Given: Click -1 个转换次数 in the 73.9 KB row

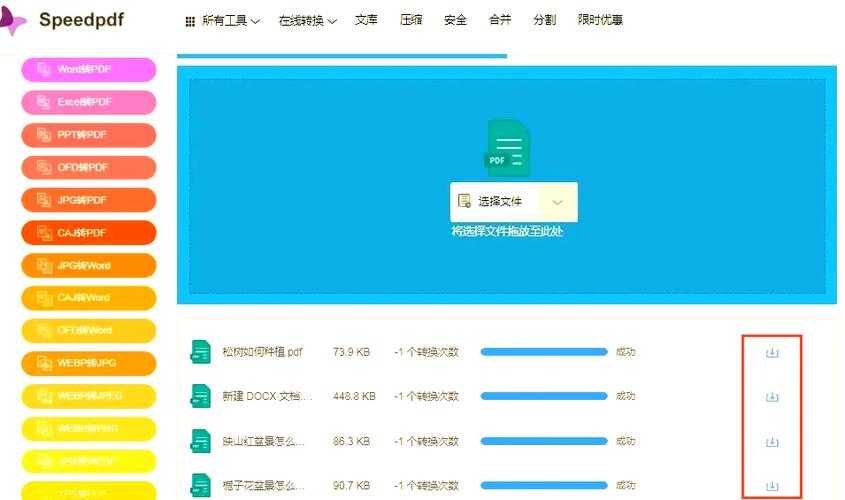Looking at the screenshot, I should 426,352.
